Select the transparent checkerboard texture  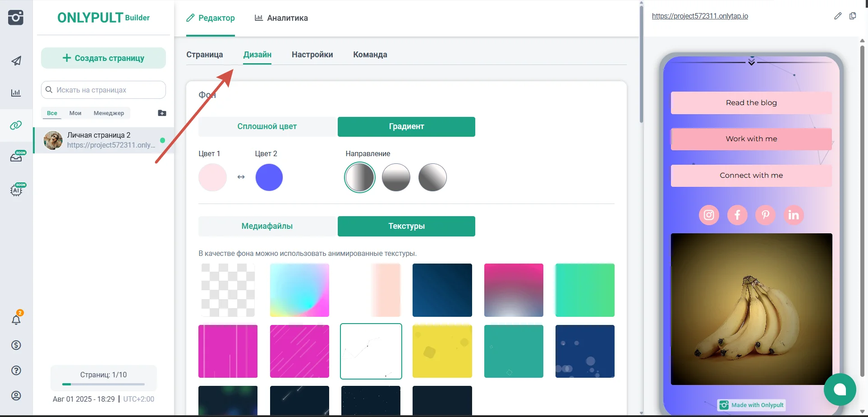pos(228,290)
